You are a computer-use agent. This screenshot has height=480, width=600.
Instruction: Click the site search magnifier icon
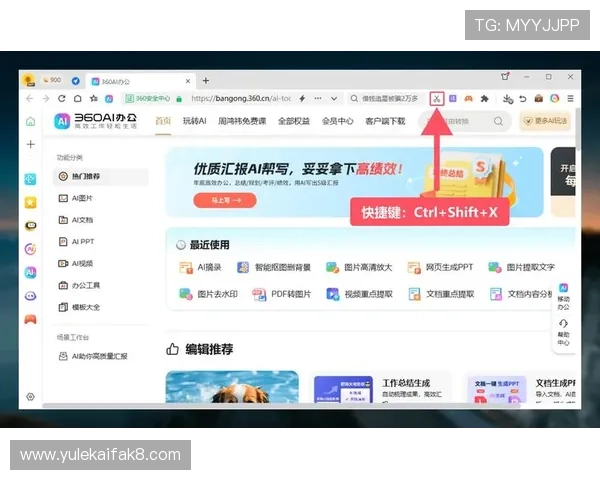(498, 121)
